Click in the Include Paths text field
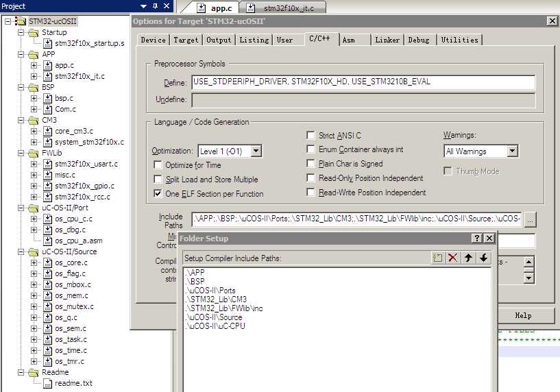Screen dimensions: 560x392 (x=356, y=219)
